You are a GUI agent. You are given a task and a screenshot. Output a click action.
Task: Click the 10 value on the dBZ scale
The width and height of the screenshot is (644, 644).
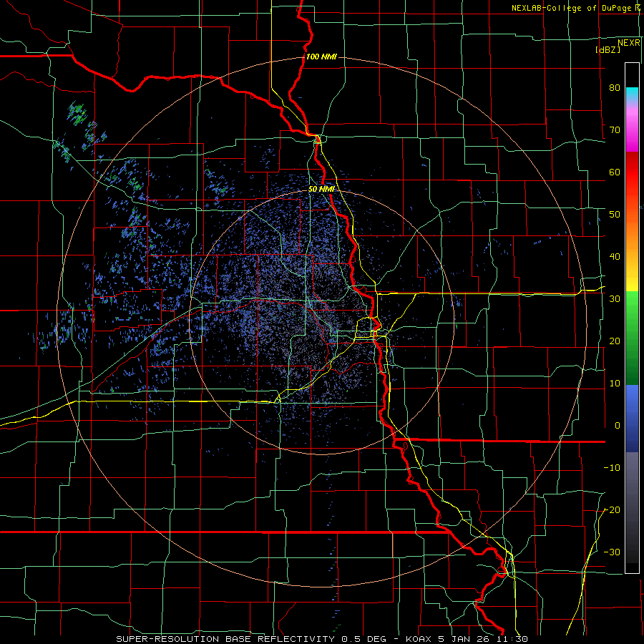(x=615, y=384)
